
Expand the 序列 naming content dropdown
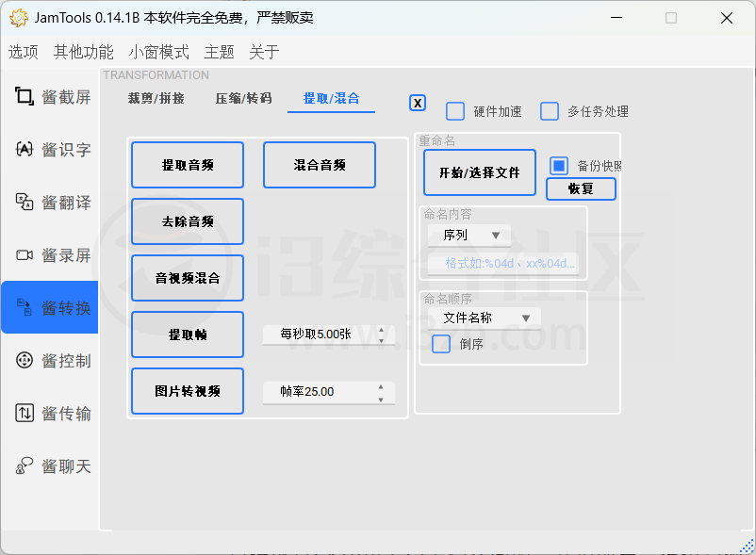coord(469,236)
